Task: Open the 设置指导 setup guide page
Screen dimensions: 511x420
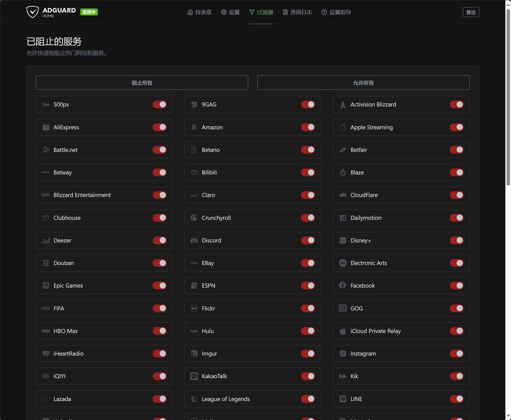Action: click(336, 12)
